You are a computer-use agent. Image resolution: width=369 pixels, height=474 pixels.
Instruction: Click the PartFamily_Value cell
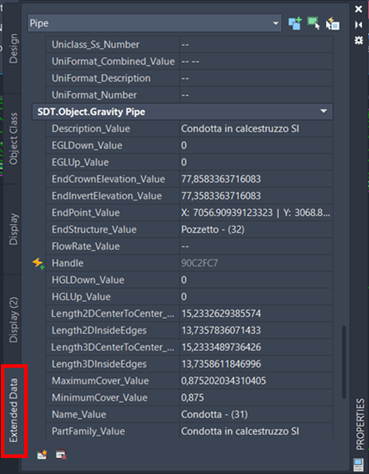click(256, 431)
